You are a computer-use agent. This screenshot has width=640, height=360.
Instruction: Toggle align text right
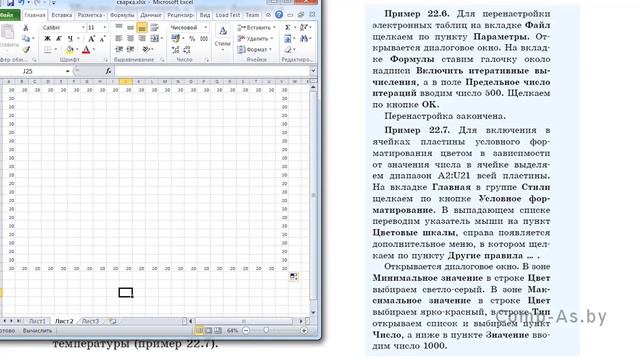tap(142, 38)
